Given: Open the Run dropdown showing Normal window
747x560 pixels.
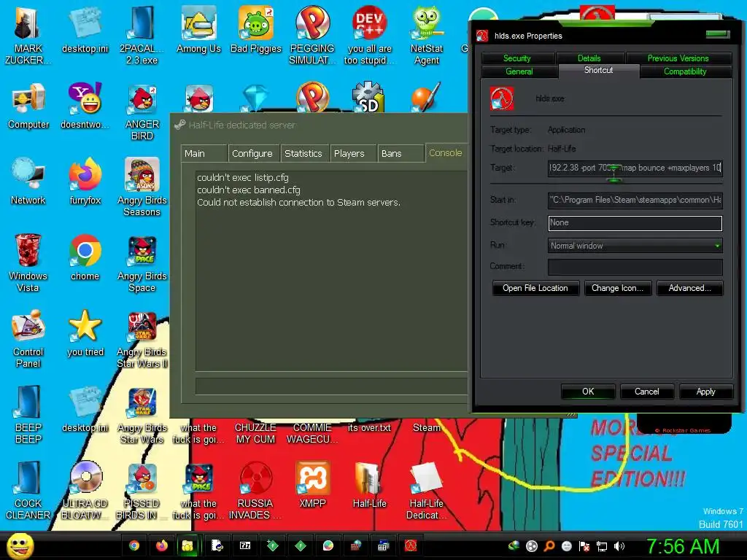Looking at the screenshot, I should [x=635, y=246].
